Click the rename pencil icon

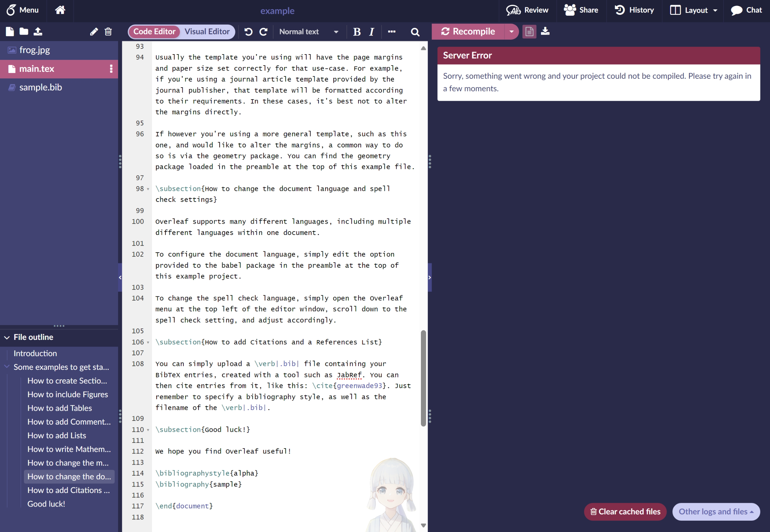[x=94, y=32]
